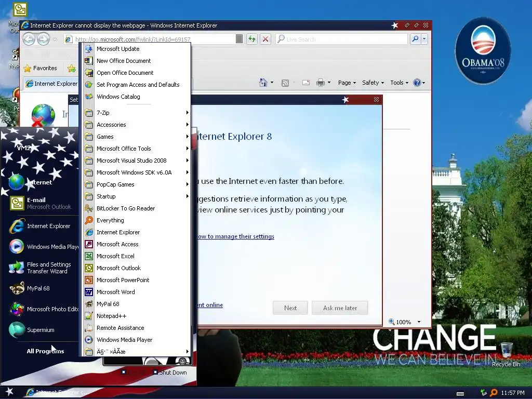532x399 pixels.
Task: Click the manage their settings link
Action: coord(236,236)
